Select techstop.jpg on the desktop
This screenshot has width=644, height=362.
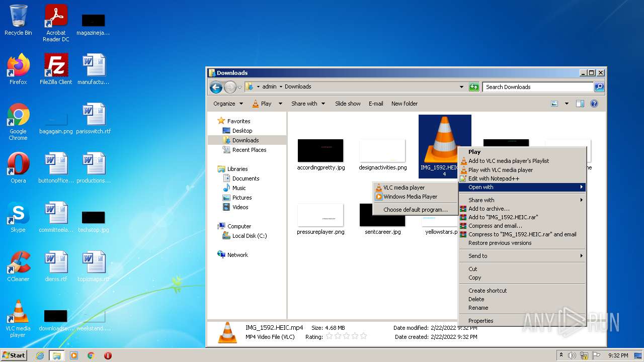94,222
